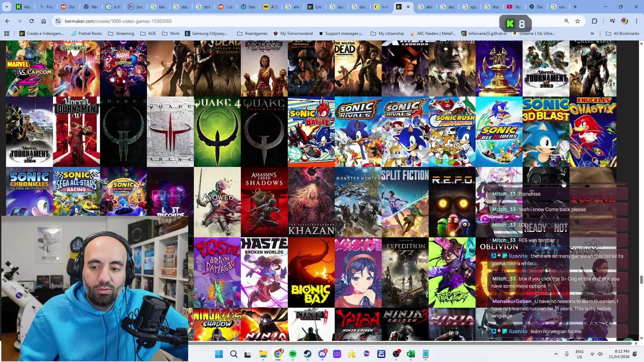
Task: Select the Sonic Battle cover
Action: tap(311, 132)
